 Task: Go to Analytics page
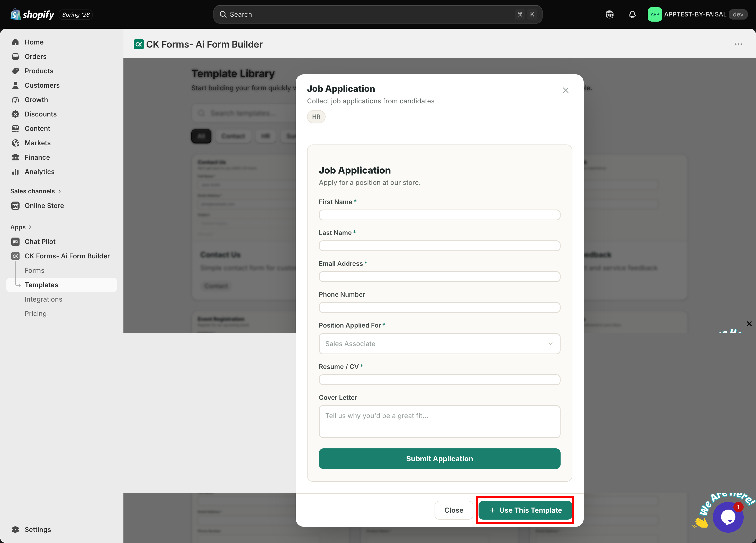click(x=39, y=171)
